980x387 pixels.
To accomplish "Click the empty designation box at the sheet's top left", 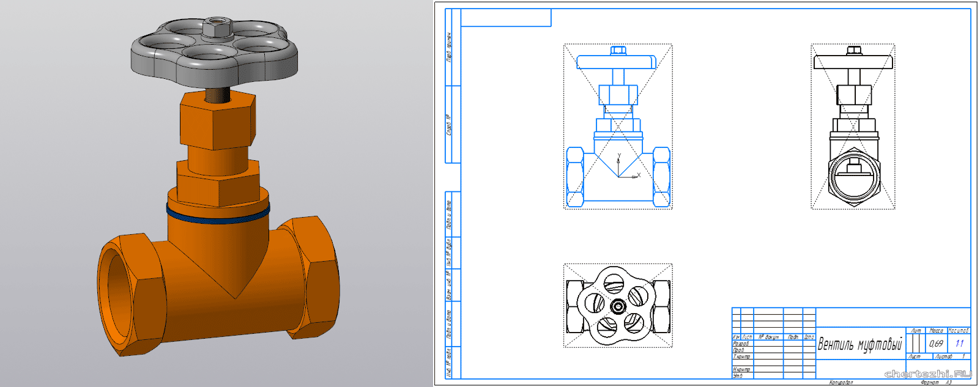I will (x=505, y=18).
